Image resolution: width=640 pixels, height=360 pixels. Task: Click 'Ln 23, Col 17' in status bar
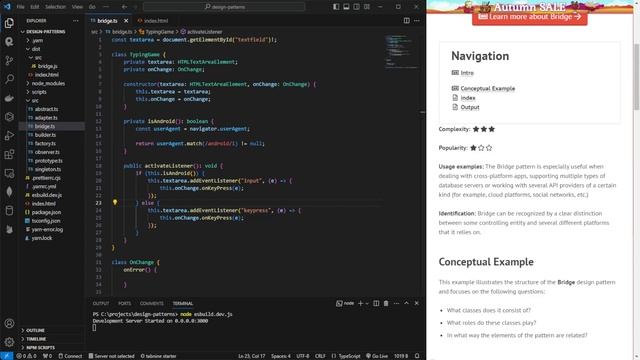click(251, 356)
